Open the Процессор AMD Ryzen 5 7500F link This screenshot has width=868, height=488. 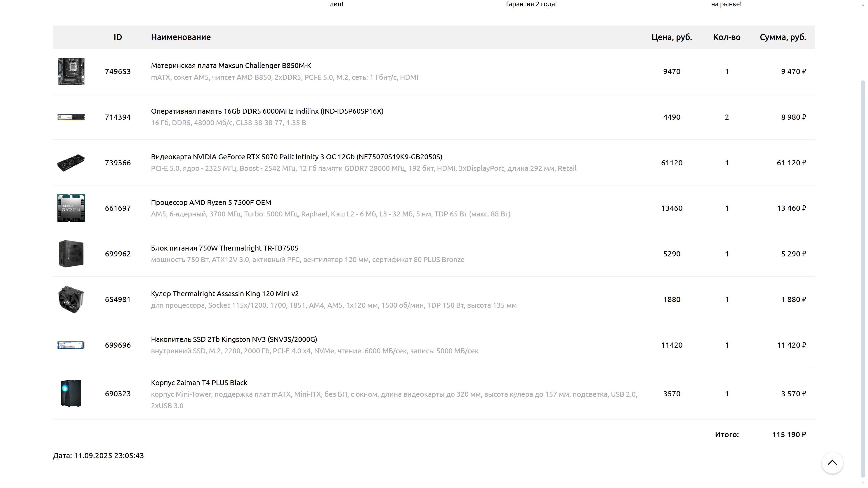(211, 202)
